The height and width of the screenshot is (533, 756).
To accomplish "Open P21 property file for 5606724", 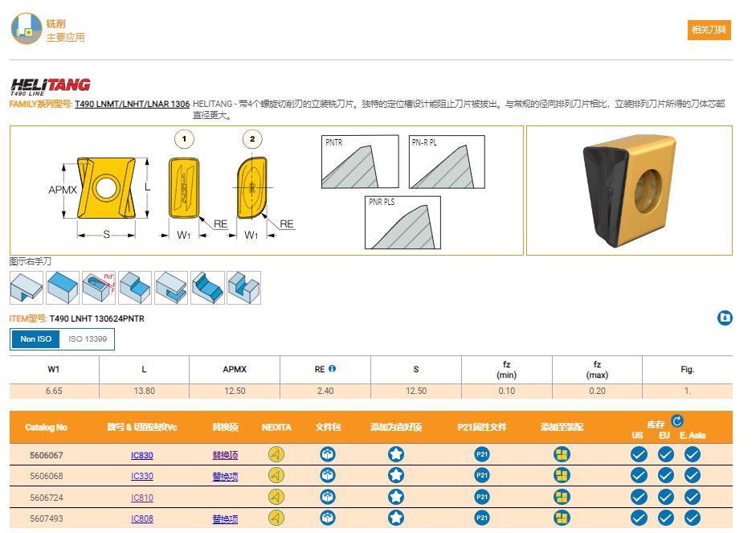I will click(x=482, y=497).
